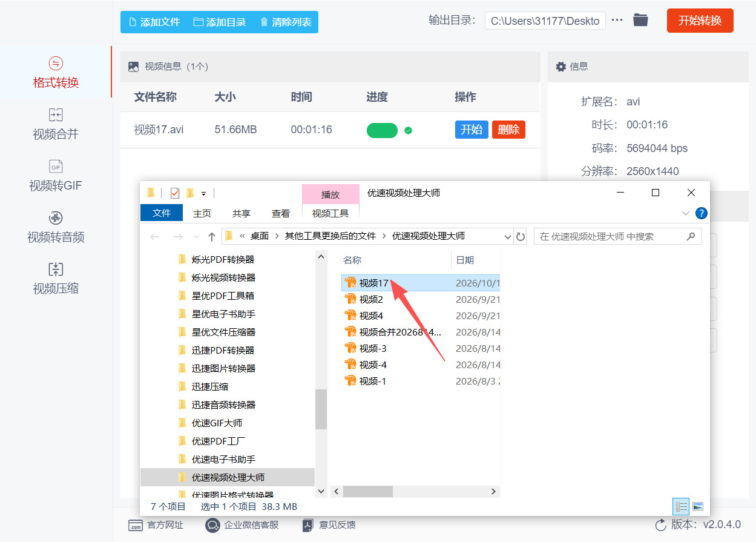Image resolution: width=756 pixels, height=542 pixels.
Task: Click 桌面 in the address breadcrumb
Action: [260, 236]
